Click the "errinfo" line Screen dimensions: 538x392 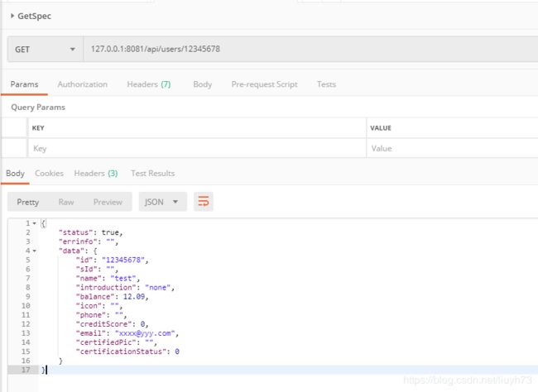89,241
